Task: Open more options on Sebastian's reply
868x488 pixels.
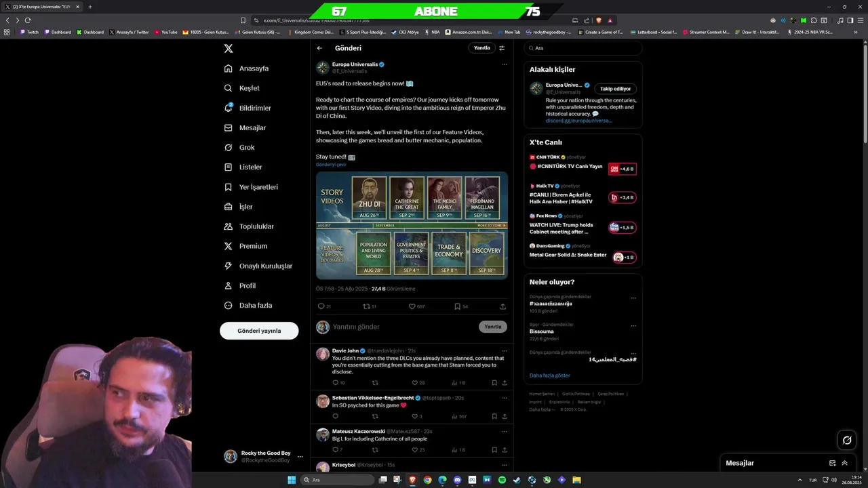Action: coord(505,398)
